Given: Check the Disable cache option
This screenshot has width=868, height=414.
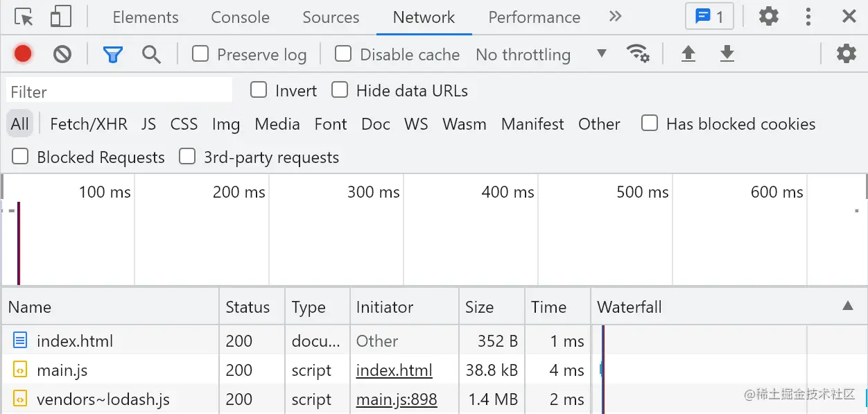Looking at the screenshot, I should click(x=343, y=54).
